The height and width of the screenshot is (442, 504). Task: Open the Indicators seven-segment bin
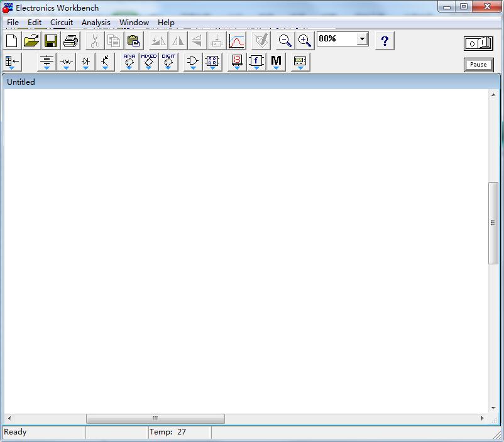click(x=237, y=62)
